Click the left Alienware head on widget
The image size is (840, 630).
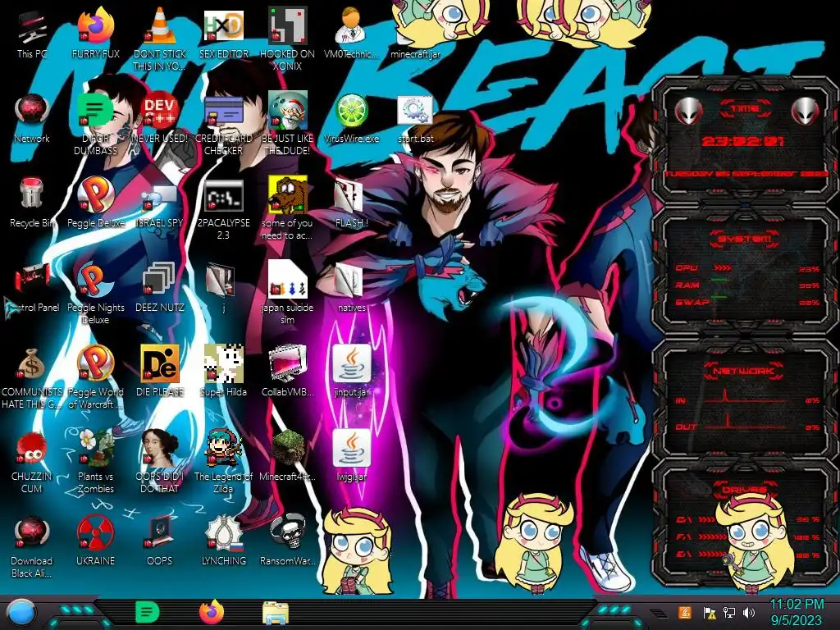point(688,111)
